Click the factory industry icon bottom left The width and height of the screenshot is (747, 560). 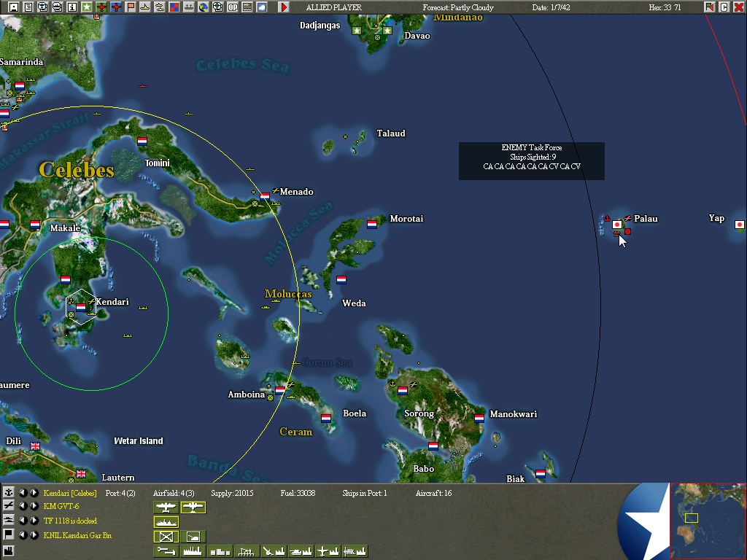[x=8, y=551]
